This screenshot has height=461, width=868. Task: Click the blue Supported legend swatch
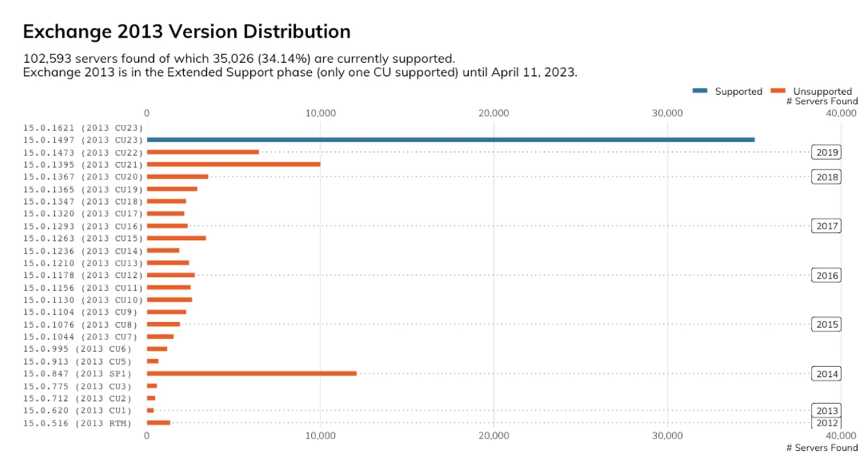(x=699, y=90)
